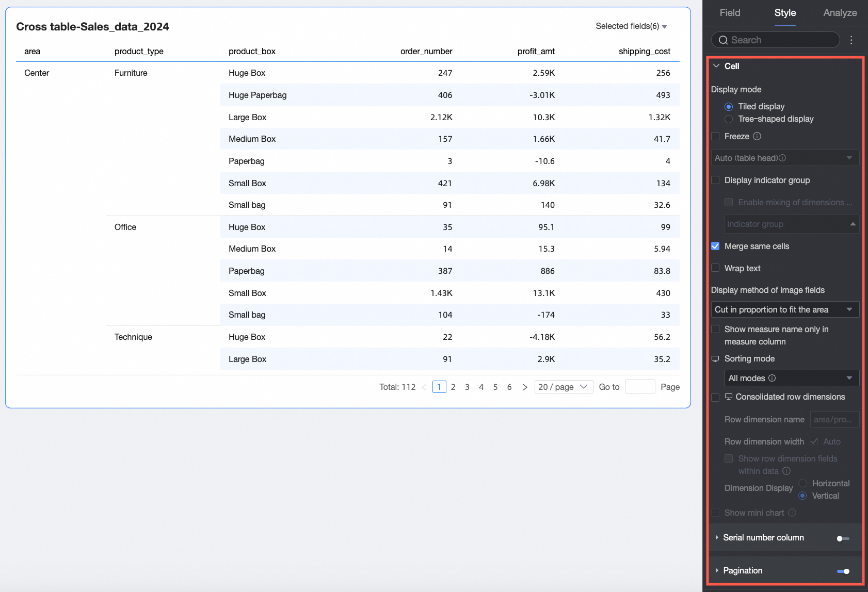Open Cut in proportion to fit the area dropdown
868x592 pixels.
pyautogui.click(x=784, y=309)
